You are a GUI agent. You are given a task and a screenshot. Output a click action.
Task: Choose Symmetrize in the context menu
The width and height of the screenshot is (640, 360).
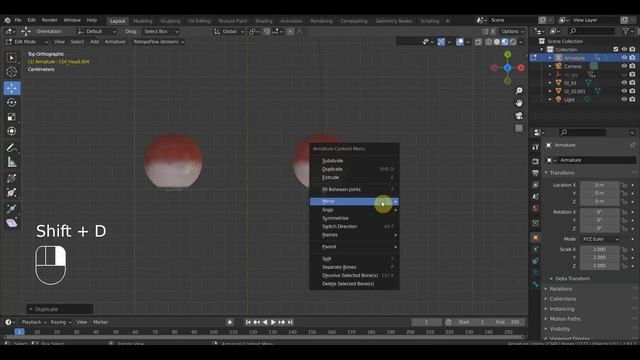(354, 218)
